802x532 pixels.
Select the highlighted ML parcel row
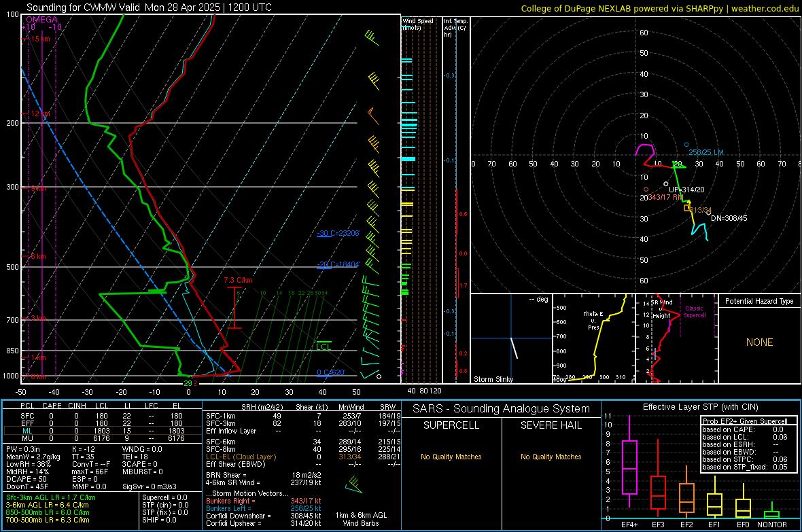(102, 431)
